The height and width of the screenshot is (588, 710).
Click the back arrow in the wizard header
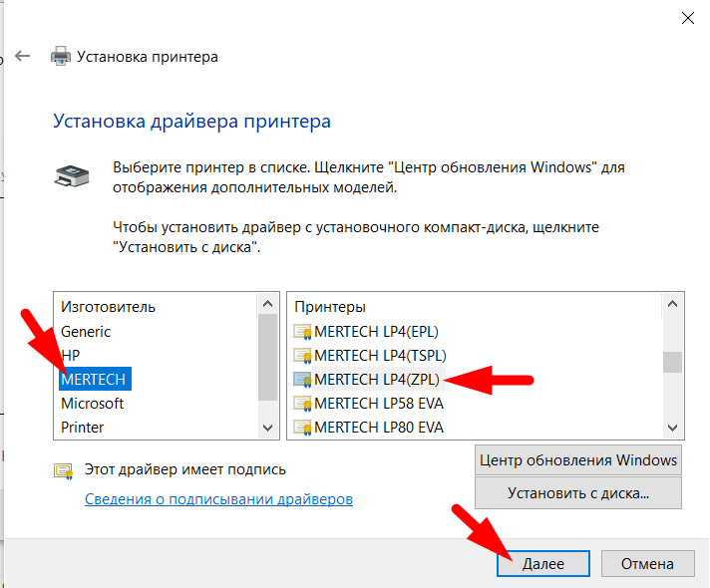click(24, 57)
